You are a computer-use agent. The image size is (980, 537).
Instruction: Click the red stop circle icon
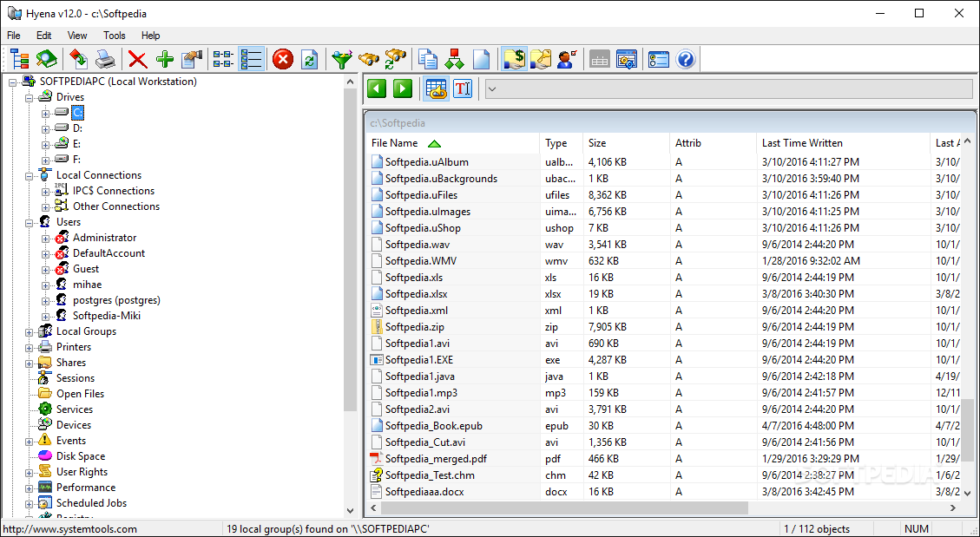pos(283,60)
